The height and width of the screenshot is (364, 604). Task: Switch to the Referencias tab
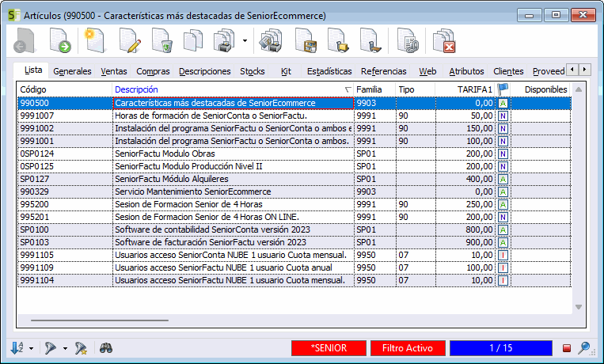pos(384,71)
